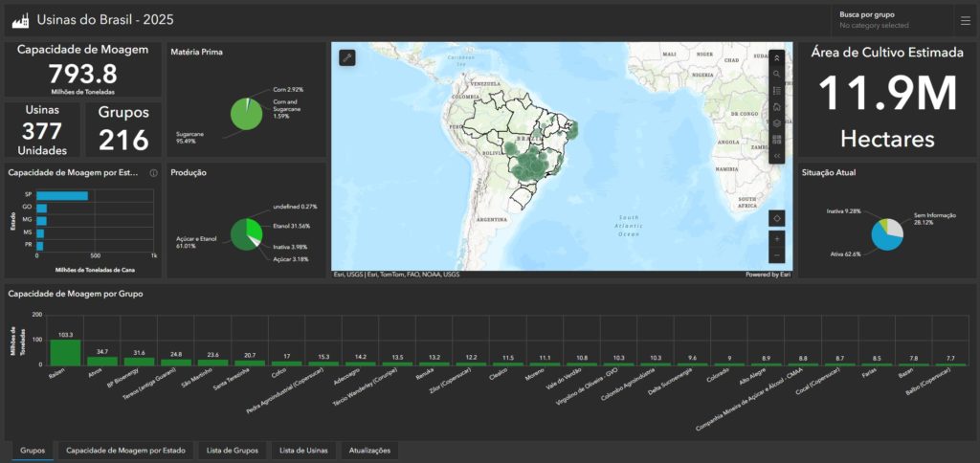Click the Corn 2.92% label
Screen dimensions: 980x463
pyautogui.click(x=288, y=90)
